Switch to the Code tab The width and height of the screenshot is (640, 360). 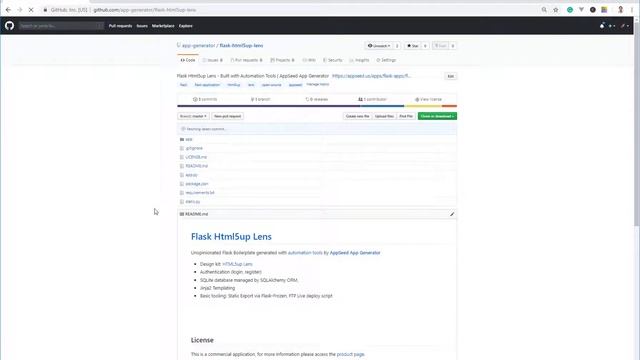pos(188,60)
